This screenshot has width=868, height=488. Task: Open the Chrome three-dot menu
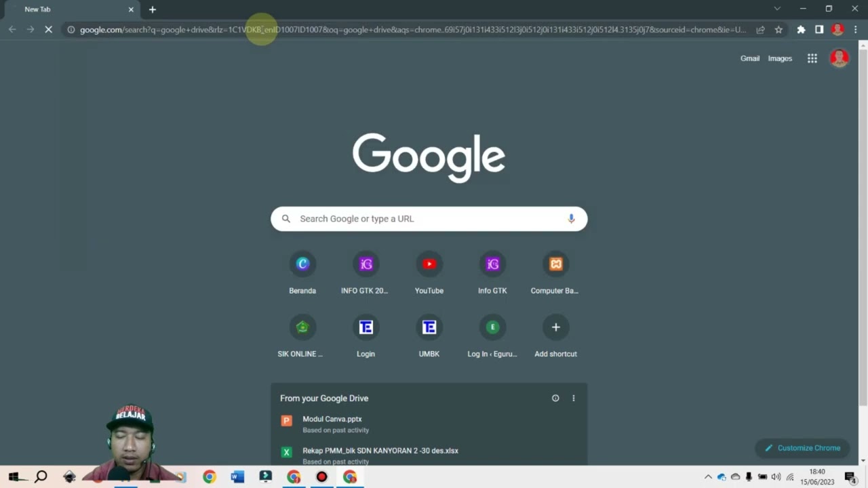click(856, 30)
